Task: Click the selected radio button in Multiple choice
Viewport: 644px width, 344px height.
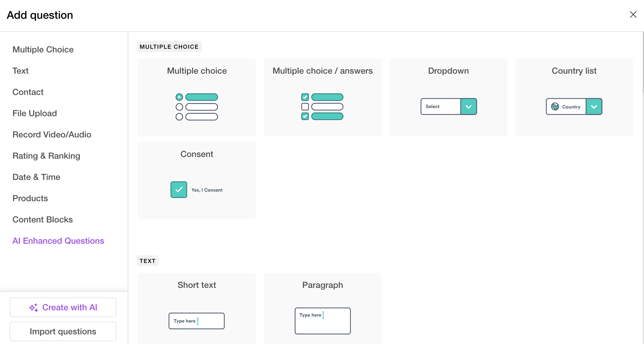Action: click(179, 97)
